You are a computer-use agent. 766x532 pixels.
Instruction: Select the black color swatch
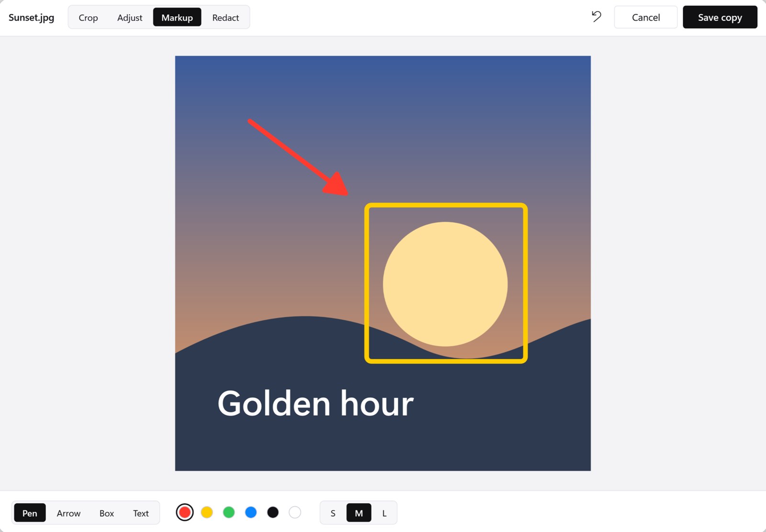tap(273, 512)
